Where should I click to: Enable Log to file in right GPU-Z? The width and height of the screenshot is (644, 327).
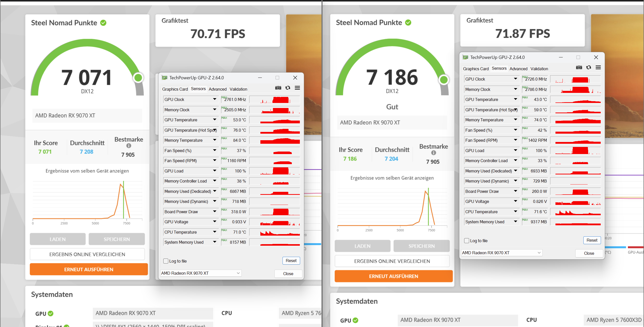pos(467,241)
